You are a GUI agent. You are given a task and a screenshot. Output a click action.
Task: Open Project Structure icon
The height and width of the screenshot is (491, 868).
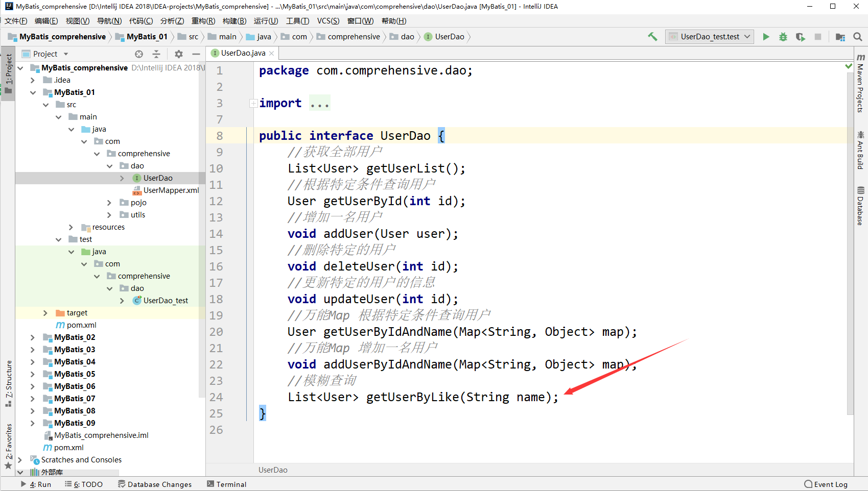[840, 37]
